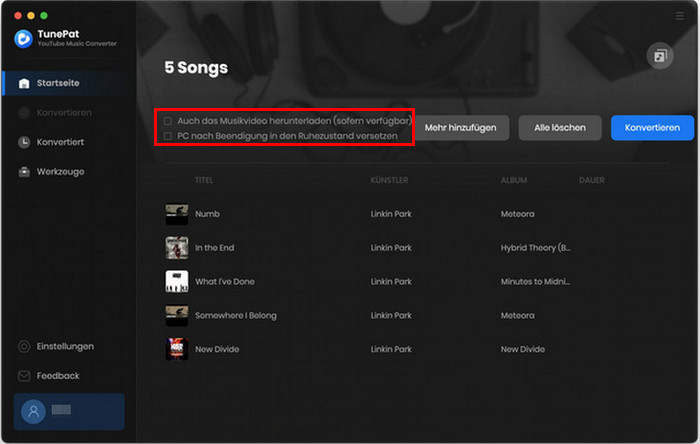
Task: Click the account panel at sidebar bottom
Action: (69, 411)
